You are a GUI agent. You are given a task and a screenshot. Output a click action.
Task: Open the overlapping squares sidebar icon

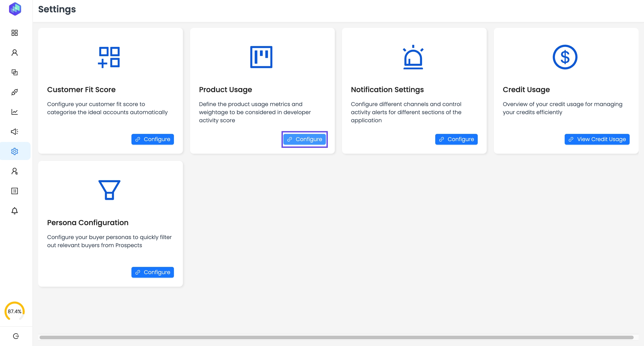15,72
